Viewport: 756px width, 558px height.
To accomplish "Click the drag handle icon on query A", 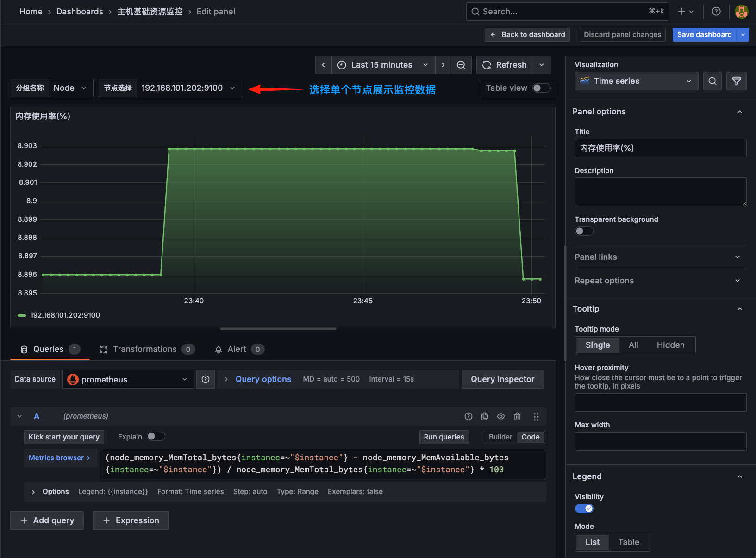I will click(x=536, y=416).
